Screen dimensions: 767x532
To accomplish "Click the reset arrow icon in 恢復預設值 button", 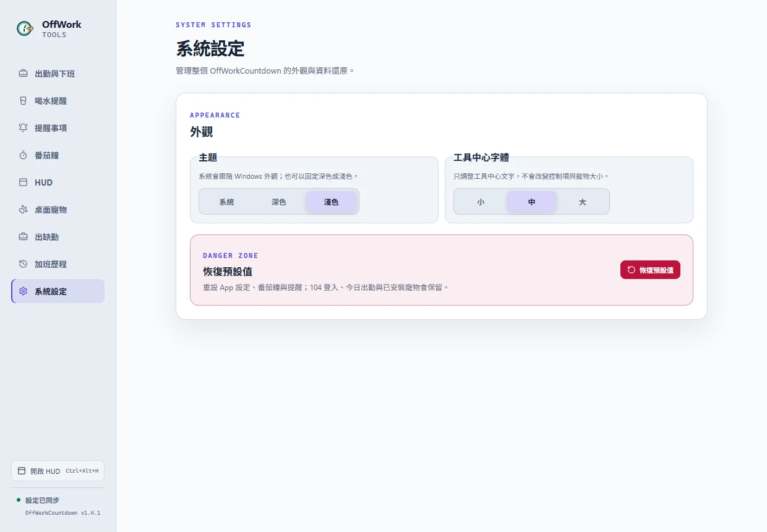I will (632, 270).
